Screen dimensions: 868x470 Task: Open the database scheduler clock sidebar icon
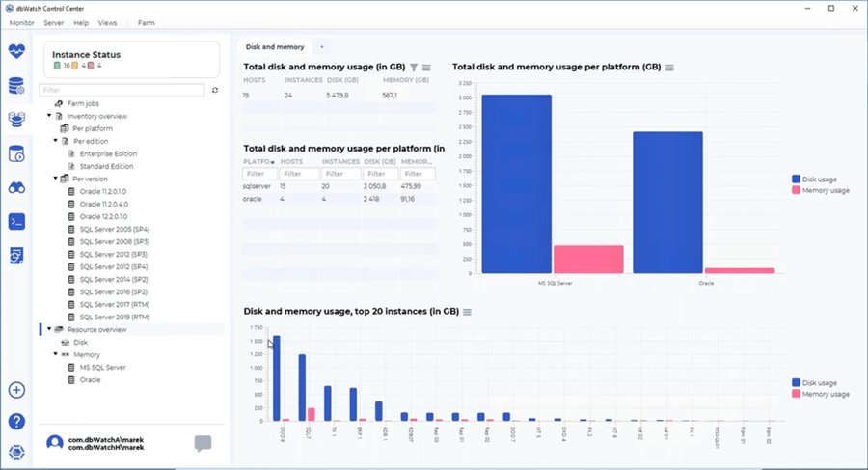tap(16, 153)
